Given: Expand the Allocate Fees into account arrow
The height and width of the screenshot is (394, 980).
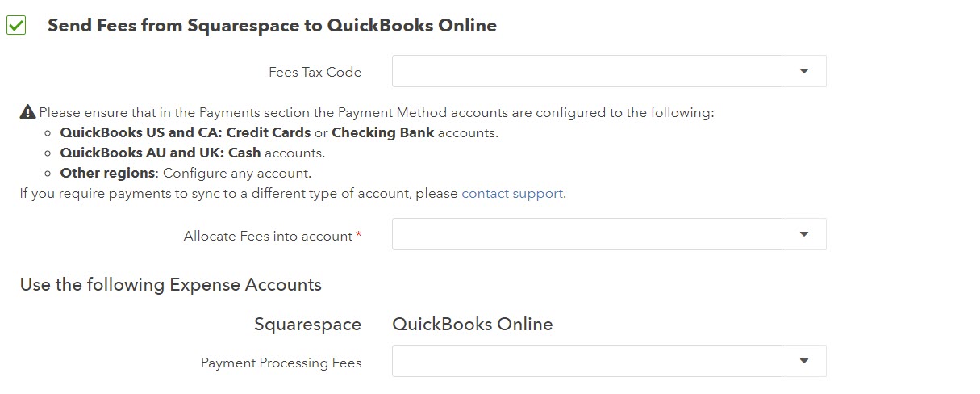Looking at the screenshot, I should [803, 234].
